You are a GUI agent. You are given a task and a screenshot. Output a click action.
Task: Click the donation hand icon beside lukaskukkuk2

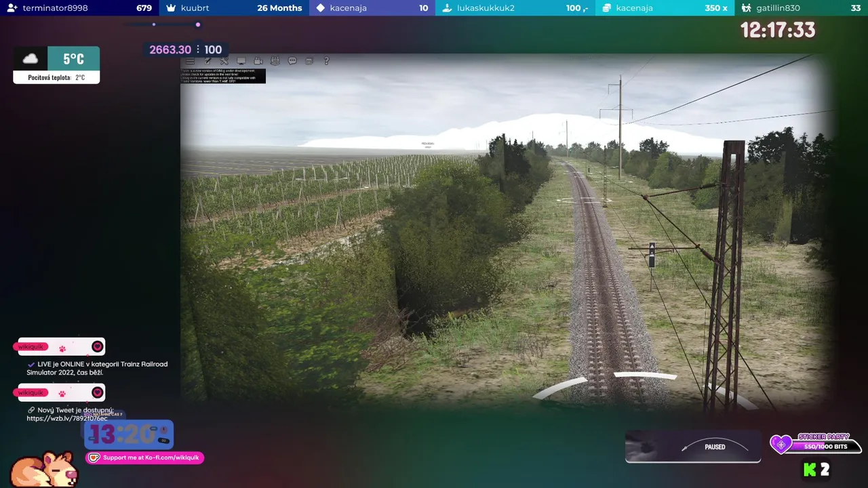447,8
